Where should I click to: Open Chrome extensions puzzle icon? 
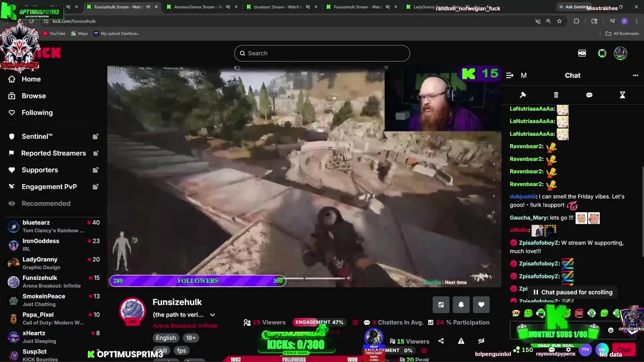click(577, 21)
